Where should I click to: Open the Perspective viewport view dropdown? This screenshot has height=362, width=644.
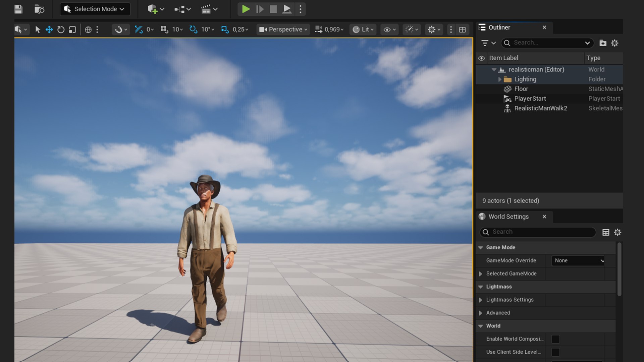pos(283,29)
